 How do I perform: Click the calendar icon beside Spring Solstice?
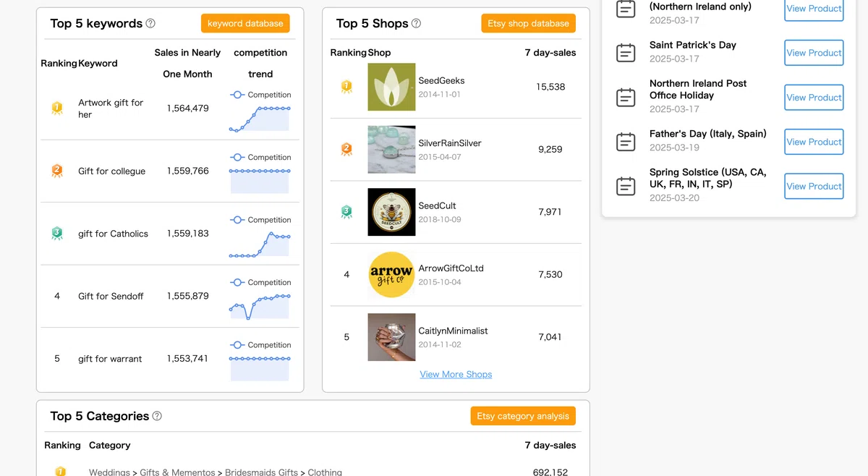626,186
